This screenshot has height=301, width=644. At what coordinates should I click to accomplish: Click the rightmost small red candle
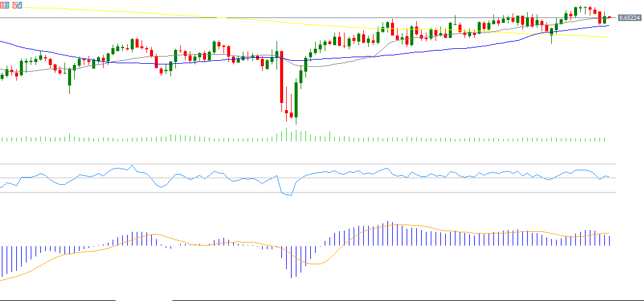[x=609, y=17]
